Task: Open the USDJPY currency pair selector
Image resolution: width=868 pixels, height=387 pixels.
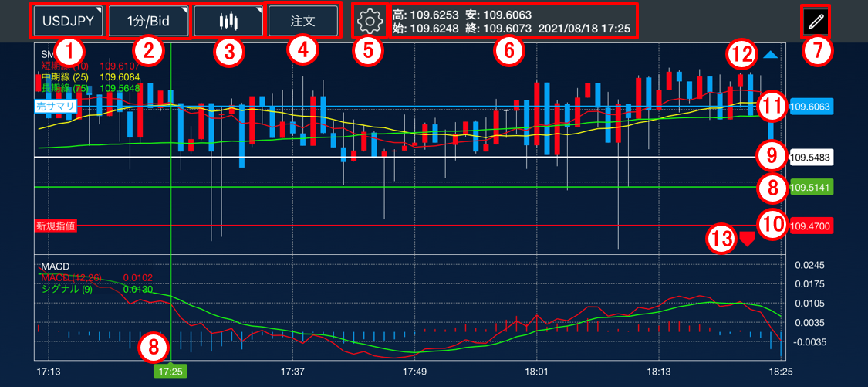Action: click(x=68, y=22)
